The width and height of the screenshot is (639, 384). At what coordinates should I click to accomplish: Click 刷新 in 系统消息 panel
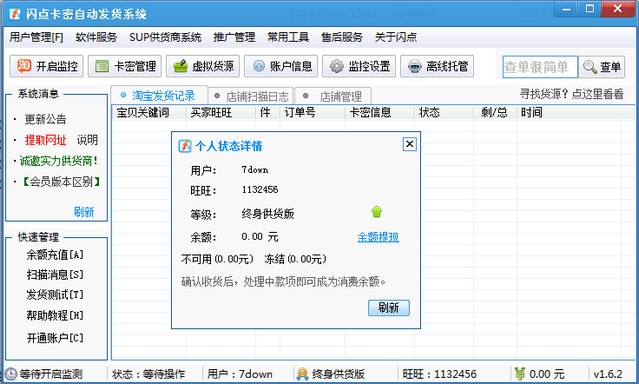(84, 212)
